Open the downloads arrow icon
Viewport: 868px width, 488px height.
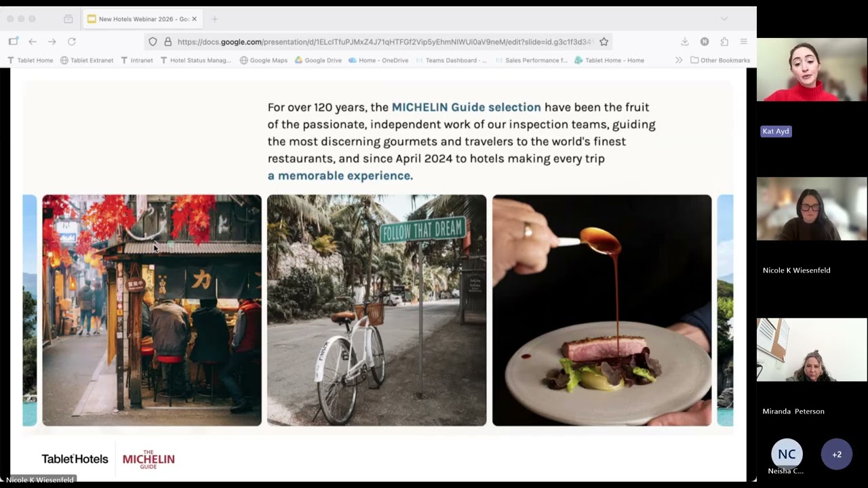[685, 41]
